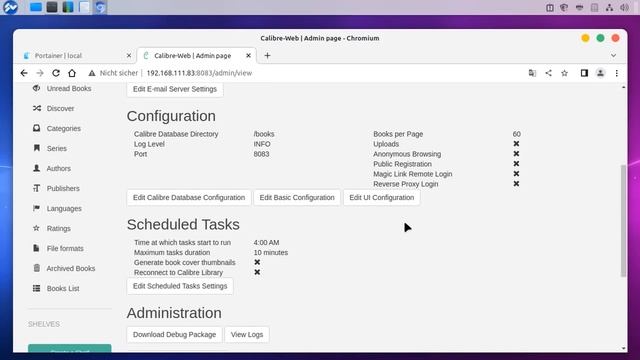Click the forward navigation arrow
Screen dimensions: 640x360
pyautogui.click(x=40, y=73)
